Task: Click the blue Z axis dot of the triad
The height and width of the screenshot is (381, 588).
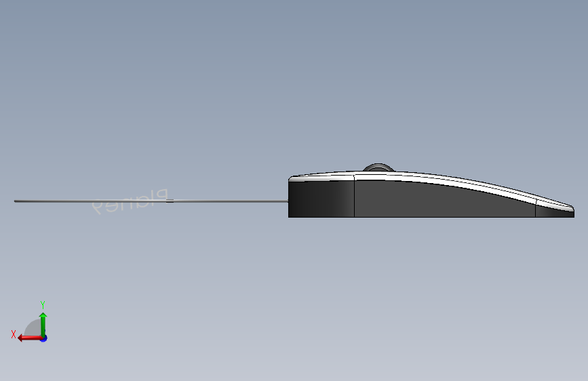Action: 44,338
